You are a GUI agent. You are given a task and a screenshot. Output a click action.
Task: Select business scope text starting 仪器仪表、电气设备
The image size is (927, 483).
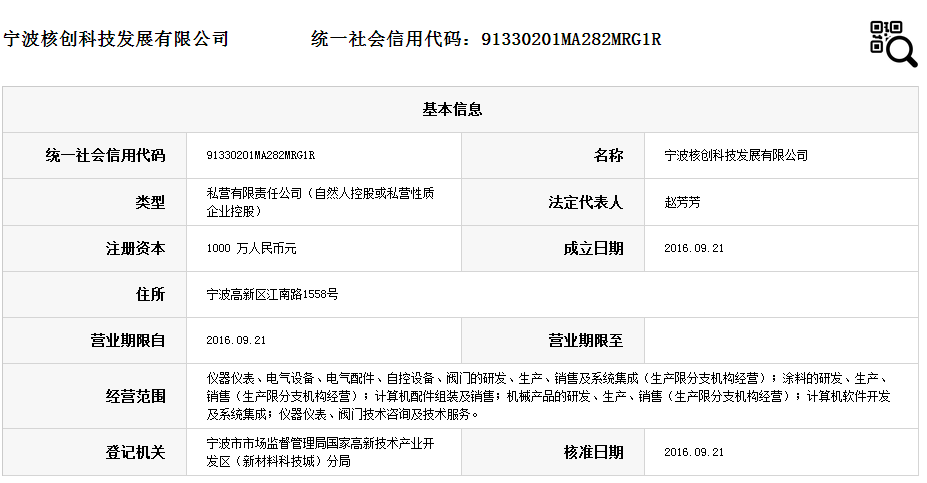tap(548, 396)
